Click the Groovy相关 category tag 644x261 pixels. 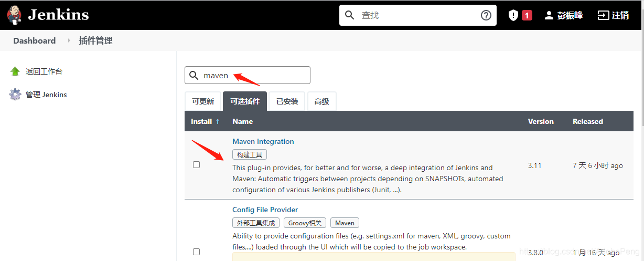tap(305, 223)
